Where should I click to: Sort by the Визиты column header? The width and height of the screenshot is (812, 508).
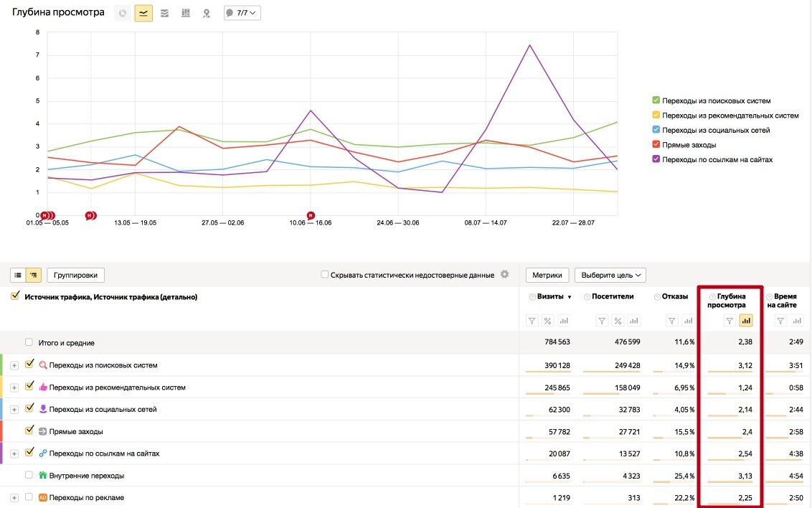[552, 297]
